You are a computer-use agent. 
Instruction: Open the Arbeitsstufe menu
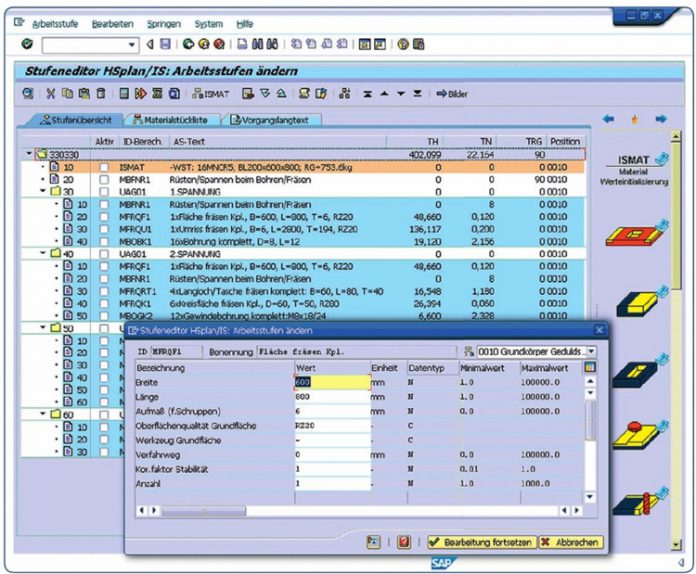click(55, 24)
